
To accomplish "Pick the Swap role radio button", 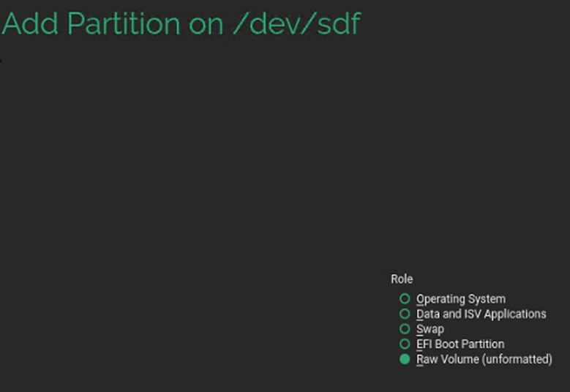I will click(x=405, y=329).
